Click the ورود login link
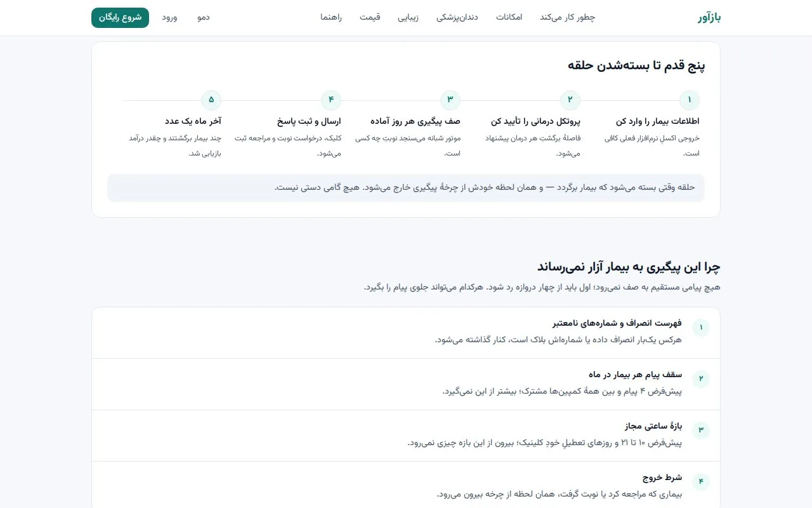Image resolution: width=812 pixels, height=508 pixels. (x=169, y=17)
